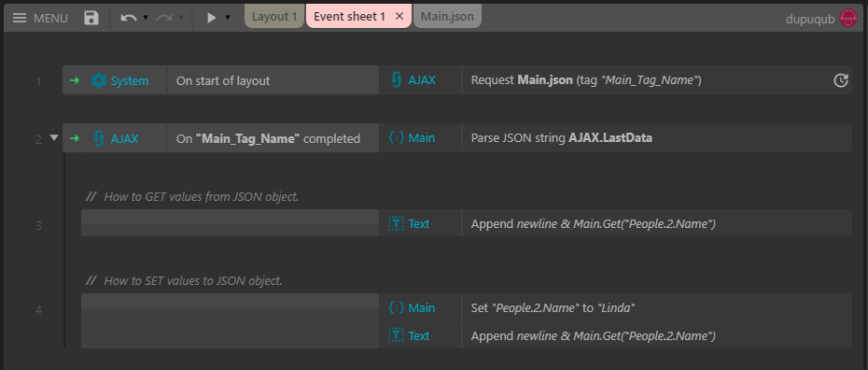Switch to the Layout 1 tab
The width and height of the screenshot is (868, 370).
tap(274, 17)
